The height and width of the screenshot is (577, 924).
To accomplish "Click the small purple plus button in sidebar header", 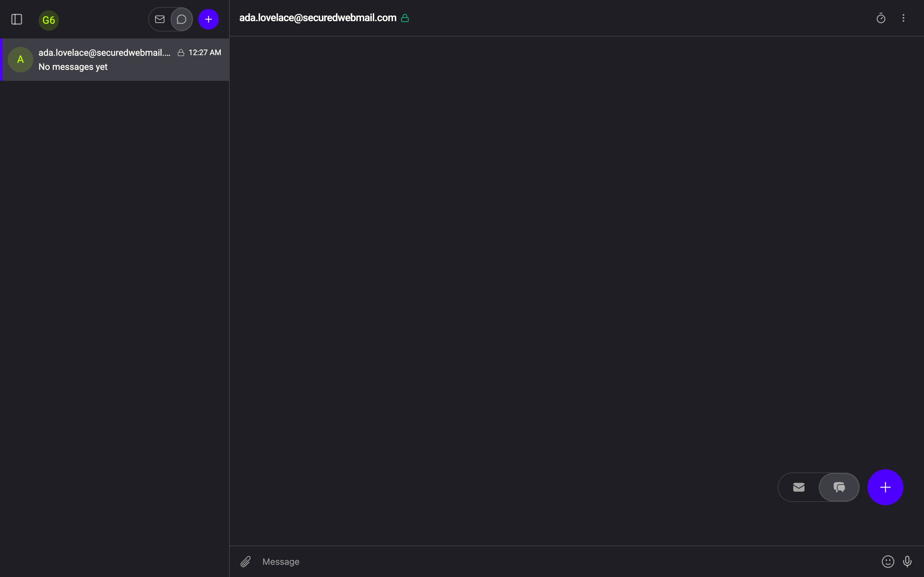I will click(x=209, y=19).
